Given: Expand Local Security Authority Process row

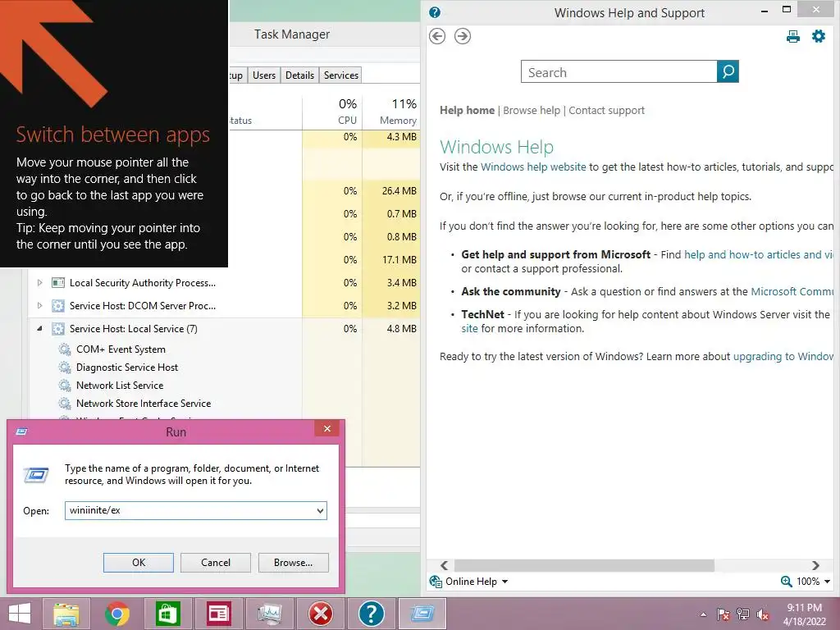Looking at the screenshot, I should point(39,283).
